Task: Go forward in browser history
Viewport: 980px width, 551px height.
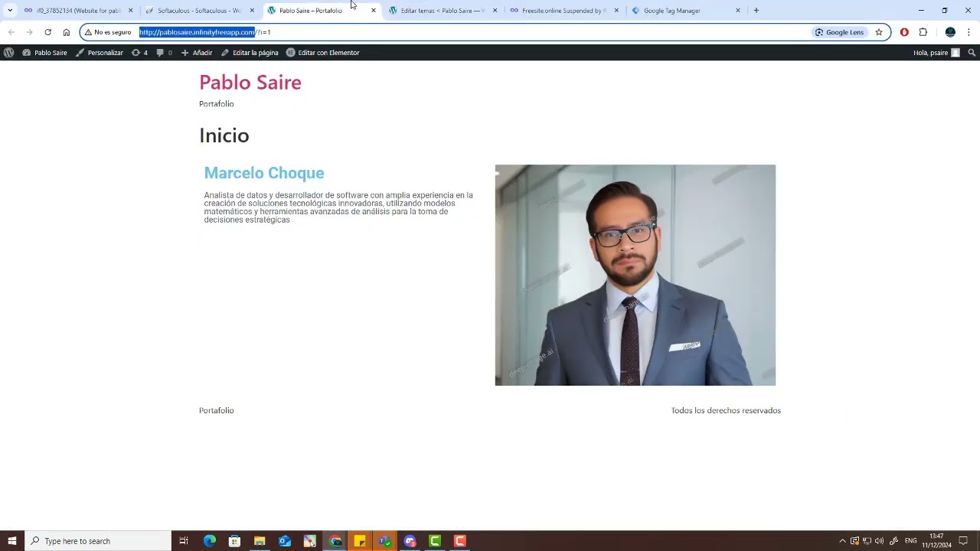Action: [30, 32]
